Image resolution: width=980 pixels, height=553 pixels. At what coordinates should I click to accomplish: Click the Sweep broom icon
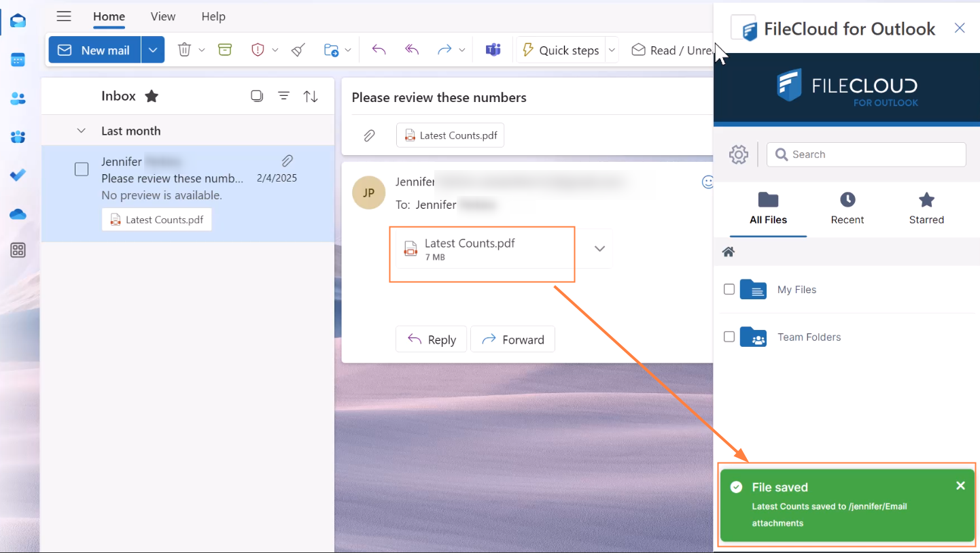(298, 50)
